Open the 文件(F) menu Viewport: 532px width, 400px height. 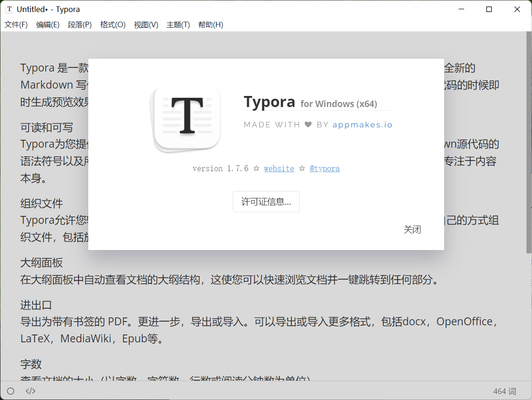pyautogui.click(x=16, y=25)
